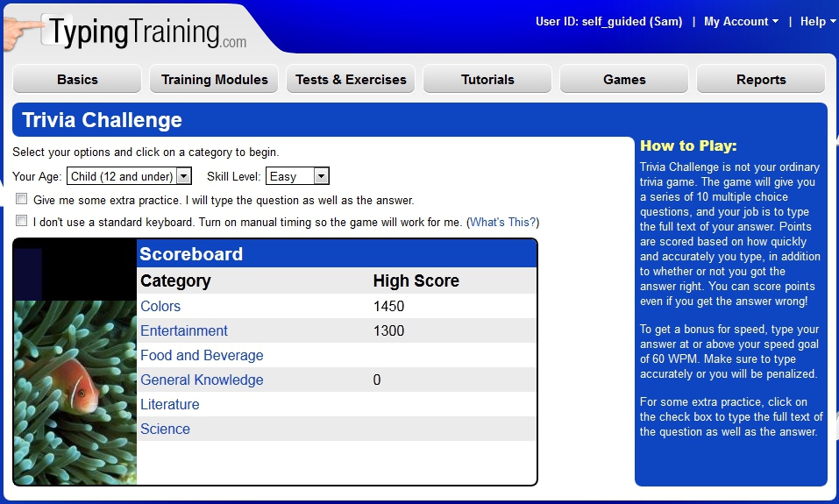Expand the My Account menu
Image resolution: width=839 pixels, height=504 pixels.
point(741,22)
